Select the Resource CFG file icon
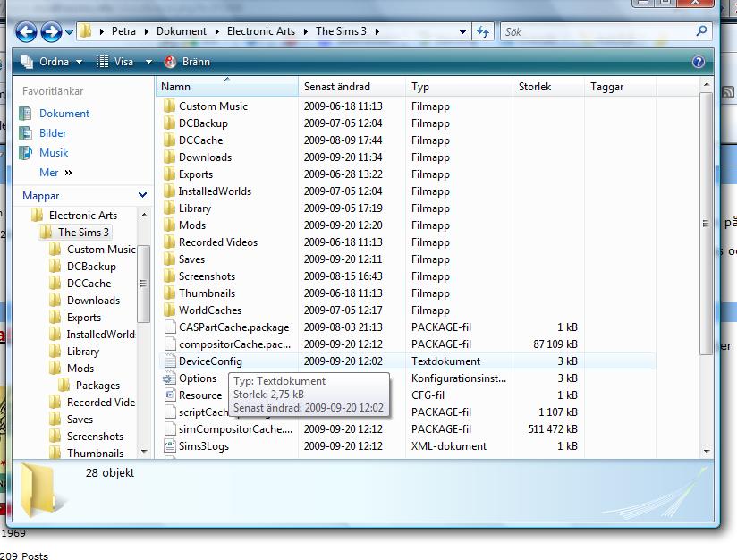This screenshot has width=737, height=560. pos(170,395)
